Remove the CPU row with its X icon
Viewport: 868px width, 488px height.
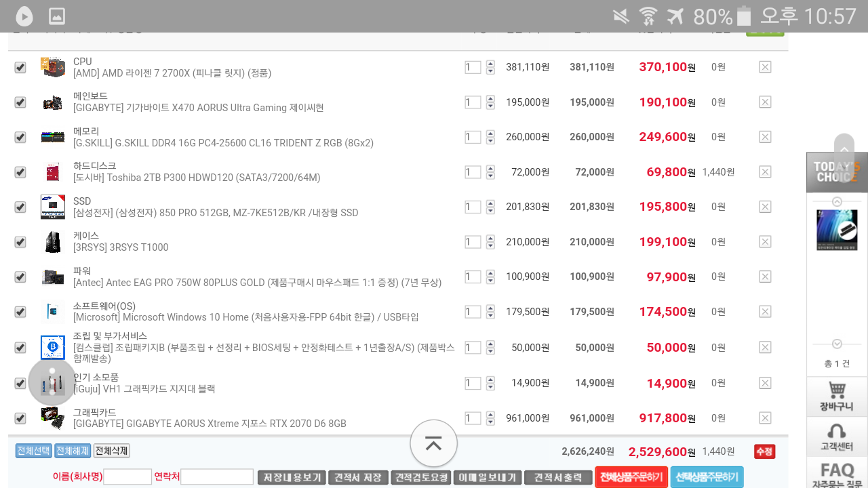coord(765,67)
